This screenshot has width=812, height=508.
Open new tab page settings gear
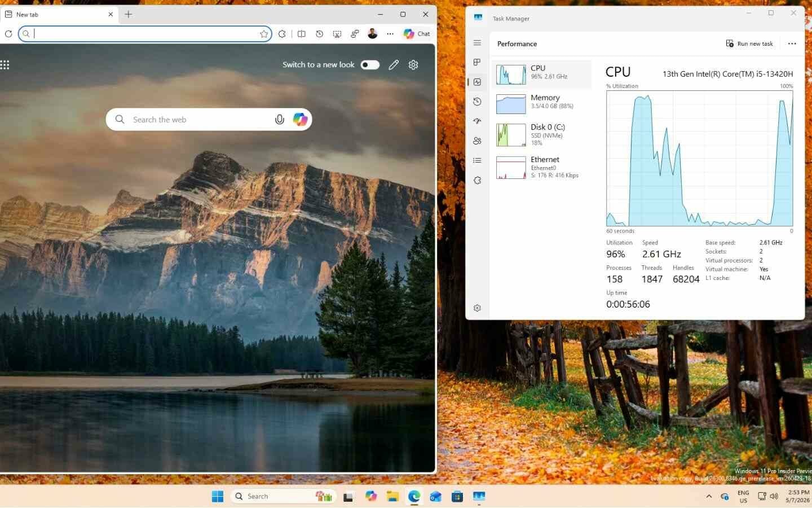[x=413, y=65]
